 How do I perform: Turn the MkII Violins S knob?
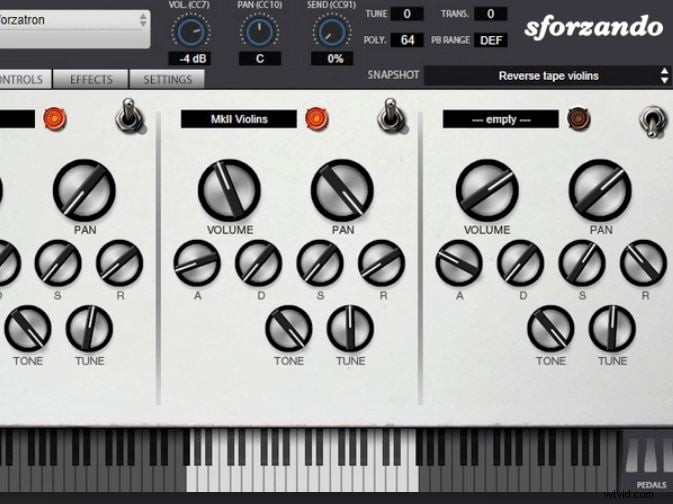pos(320,263)
